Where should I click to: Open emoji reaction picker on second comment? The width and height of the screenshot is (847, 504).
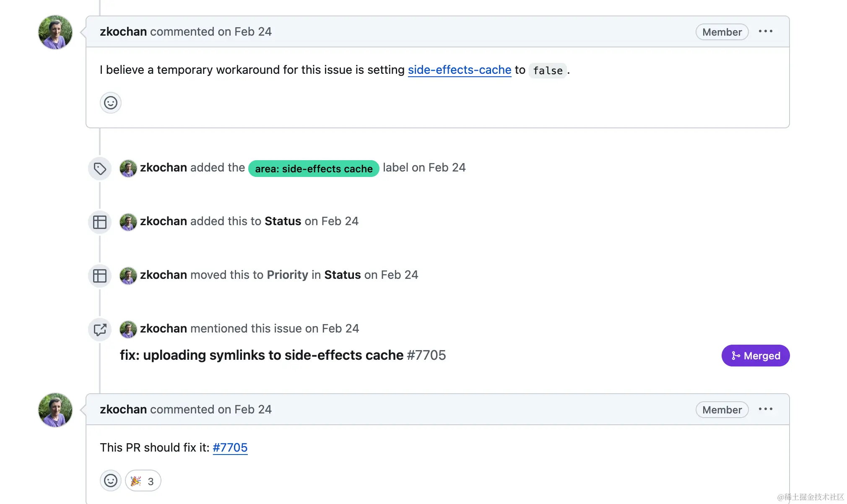(111, 481)
